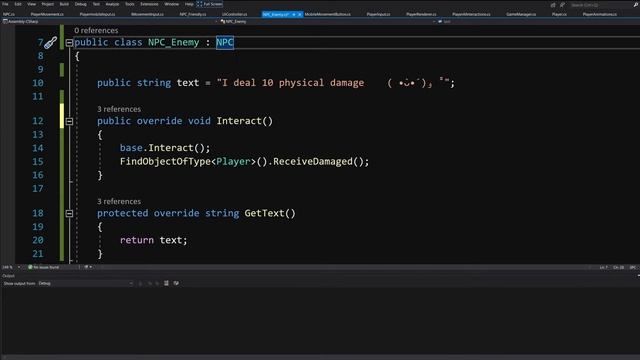
Task: Open the File menu
Action: pyautogui.click(x=5, y=4)
